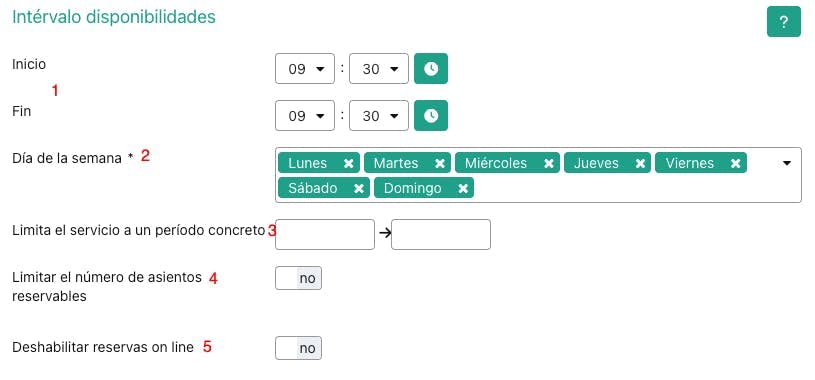Click the Intérvalo disponibilidades heading

tap(114, 17)
